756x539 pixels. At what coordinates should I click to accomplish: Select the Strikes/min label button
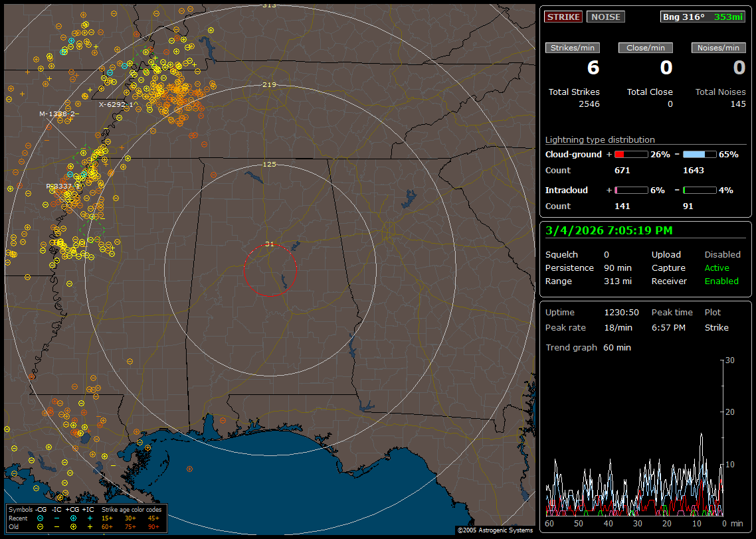pos(573,48)
